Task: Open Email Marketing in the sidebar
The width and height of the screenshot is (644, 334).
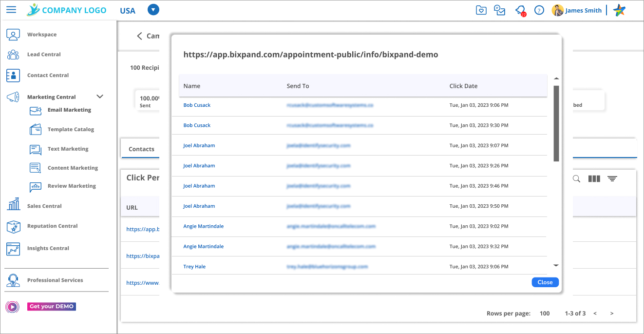Action: 69,110
